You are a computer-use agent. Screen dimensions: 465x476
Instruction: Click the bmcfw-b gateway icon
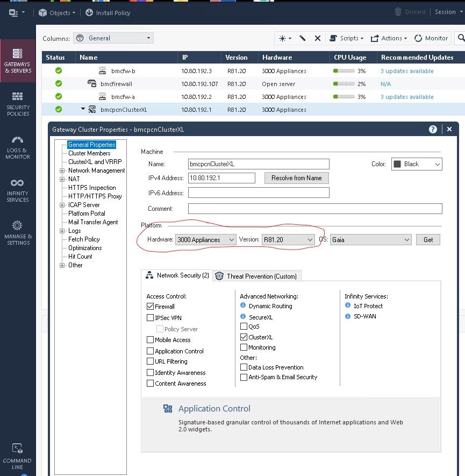pos(103,71)
